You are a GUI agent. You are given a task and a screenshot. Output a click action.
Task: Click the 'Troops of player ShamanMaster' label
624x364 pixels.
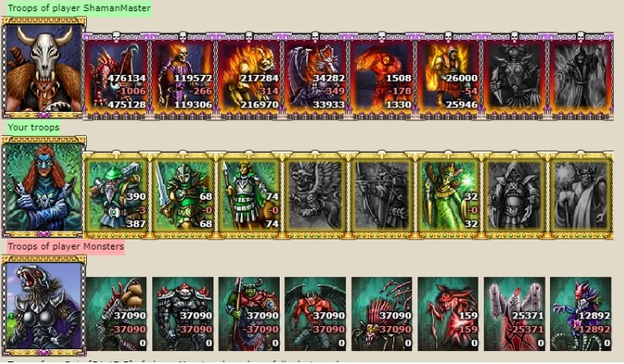coord(79,8)
